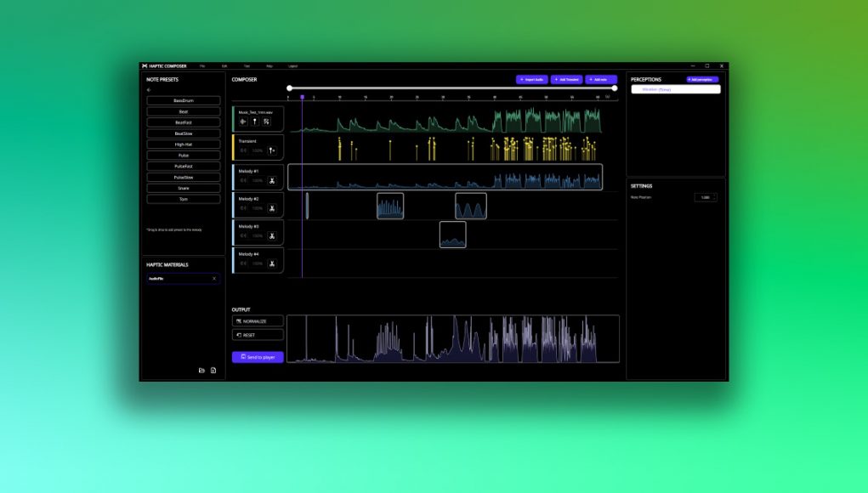Click the transient pin icon on the audio track
The width and height of the screenshot is (868, 493).
tap(255, 122)
